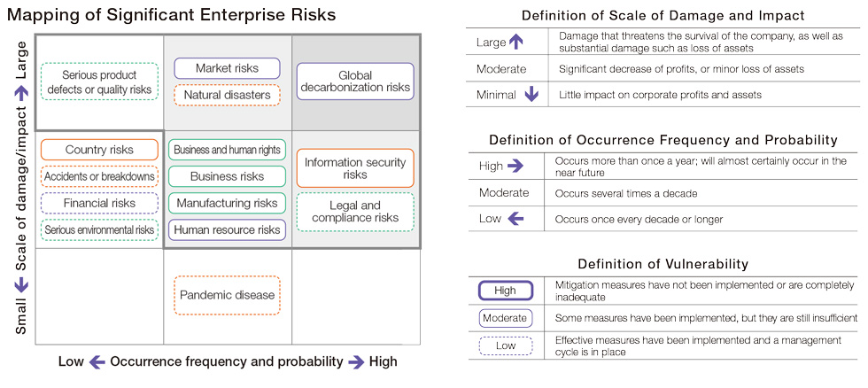
Task: Select the Market risks box
Action: tap(227, 68)
